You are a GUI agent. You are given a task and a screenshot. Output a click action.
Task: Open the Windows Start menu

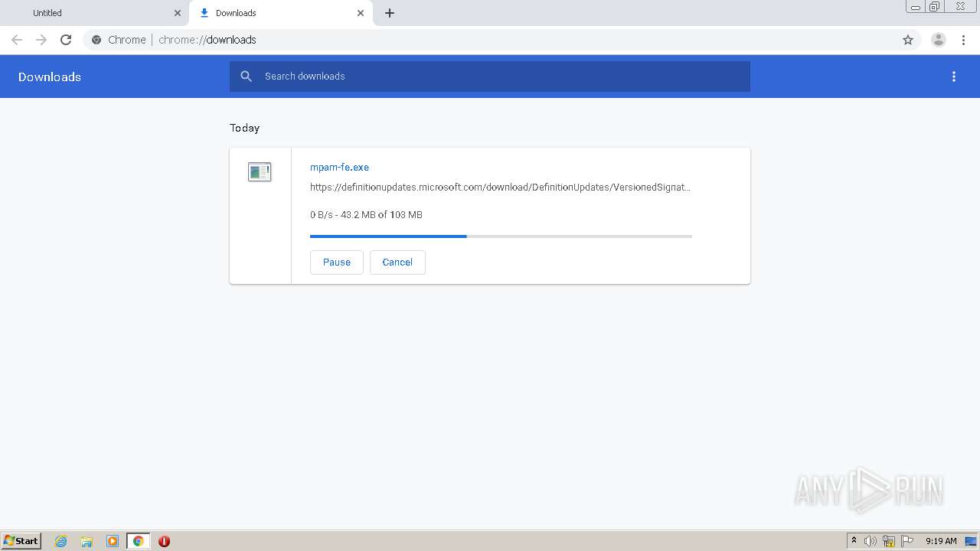(x=21, y=541)
